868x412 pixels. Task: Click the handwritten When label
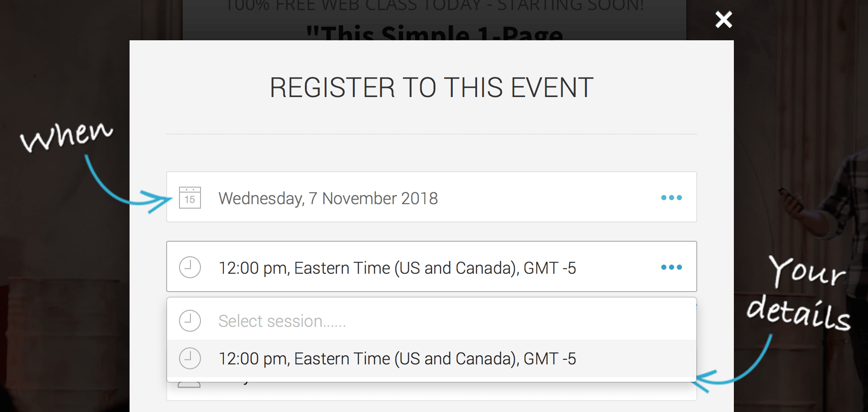coord(66,136)
